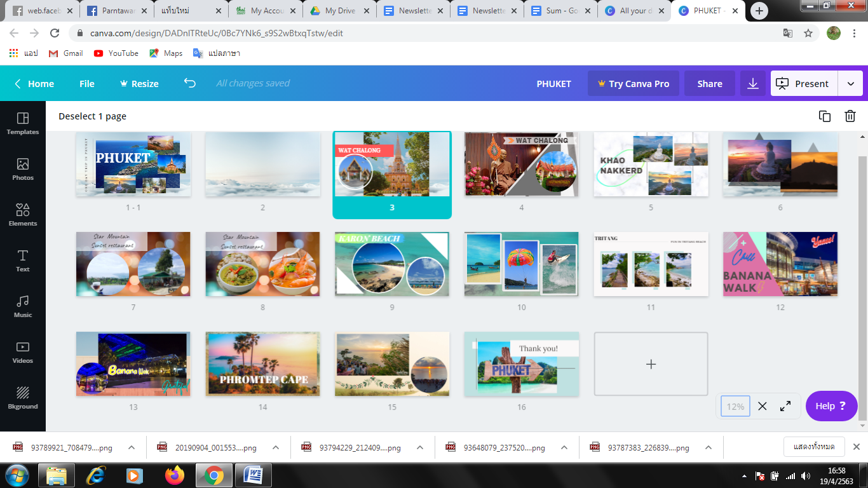Open the Bkground panel
The height and width of the screenshot is (488, 868).
tap(23, 398)
